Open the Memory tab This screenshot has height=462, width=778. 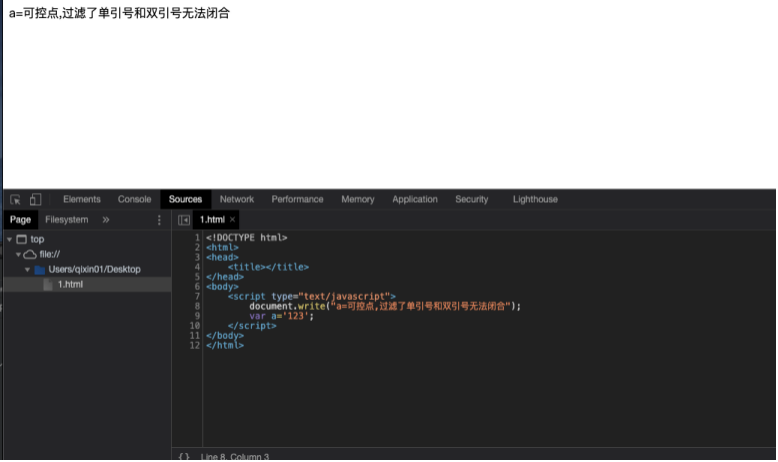pyautogui.click(x=358, y=199)
